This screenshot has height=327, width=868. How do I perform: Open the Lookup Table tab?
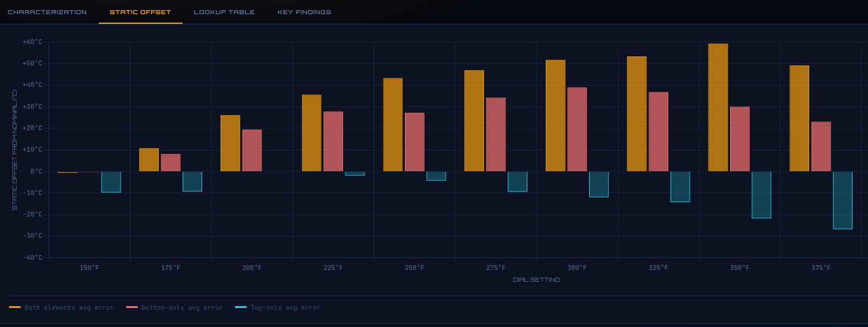[224, 12]
